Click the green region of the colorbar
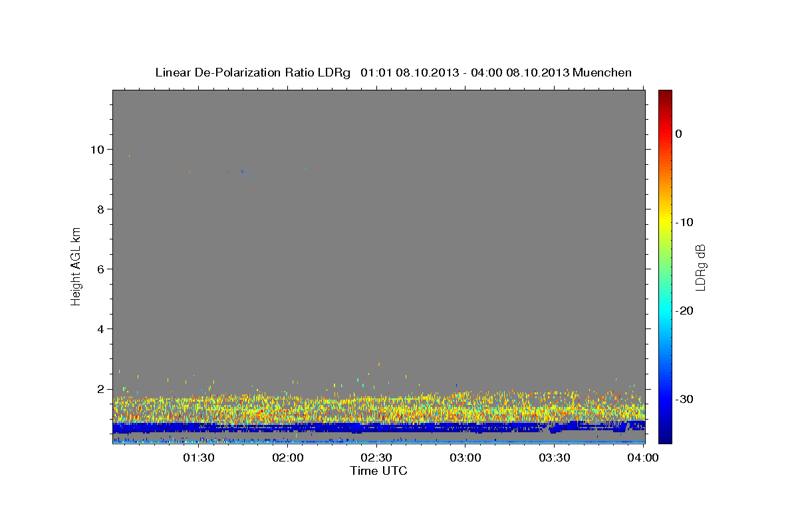 (x=665, y=266)
